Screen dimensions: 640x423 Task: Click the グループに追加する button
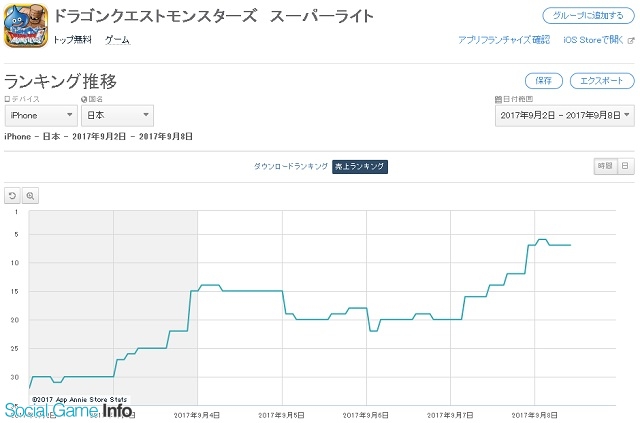pos(588,16)
